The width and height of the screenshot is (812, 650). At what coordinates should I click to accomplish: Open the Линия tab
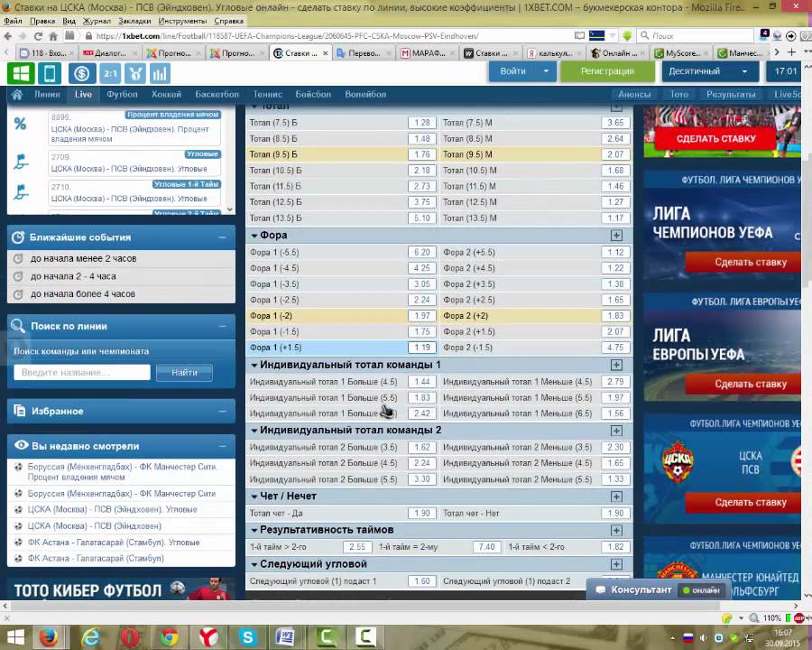click(x=47, y=94)
